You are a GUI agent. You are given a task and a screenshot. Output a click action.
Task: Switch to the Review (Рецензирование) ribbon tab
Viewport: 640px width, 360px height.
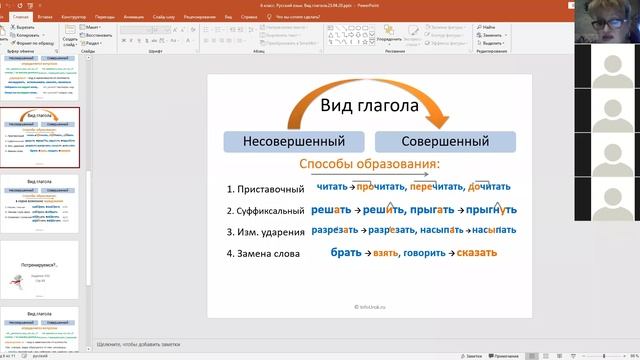coord(200,17)
